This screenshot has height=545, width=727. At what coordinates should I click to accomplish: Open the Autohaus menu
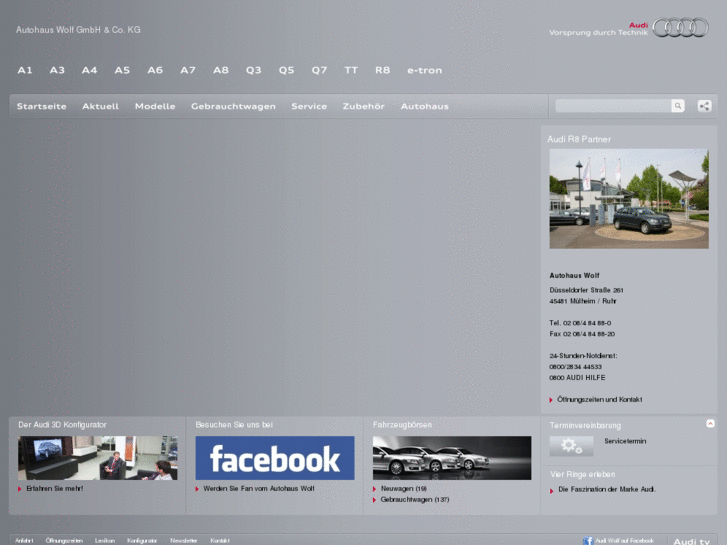pos(425,106)
